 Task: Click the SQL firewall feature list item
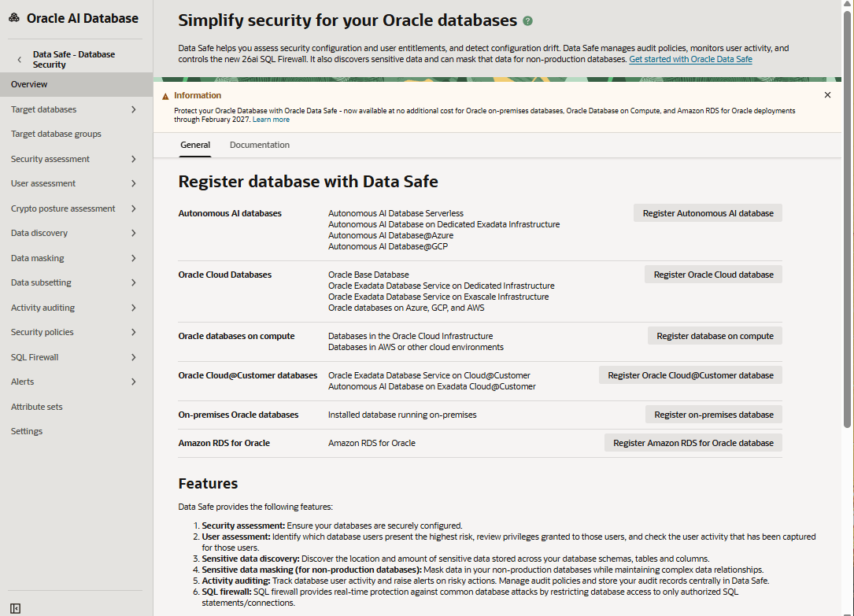point(470,597)
